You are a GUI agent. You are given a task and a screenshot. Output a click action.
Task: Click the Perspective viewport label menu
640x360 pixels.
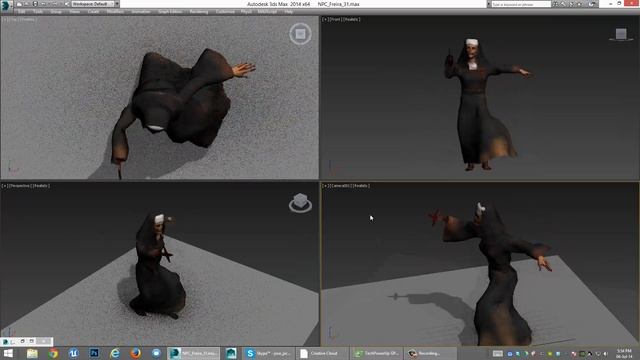(x=26, y=186)
